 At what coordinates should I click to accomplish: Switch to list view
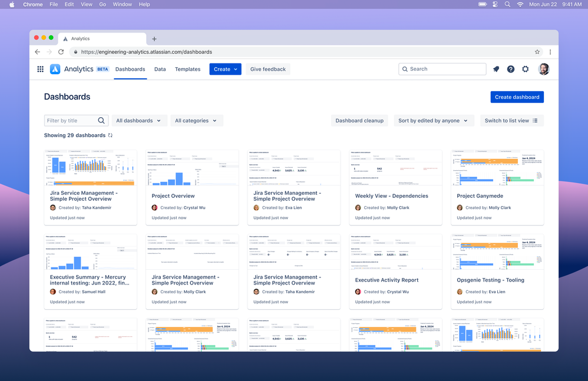pyautogui.click(x=511, y=121)
